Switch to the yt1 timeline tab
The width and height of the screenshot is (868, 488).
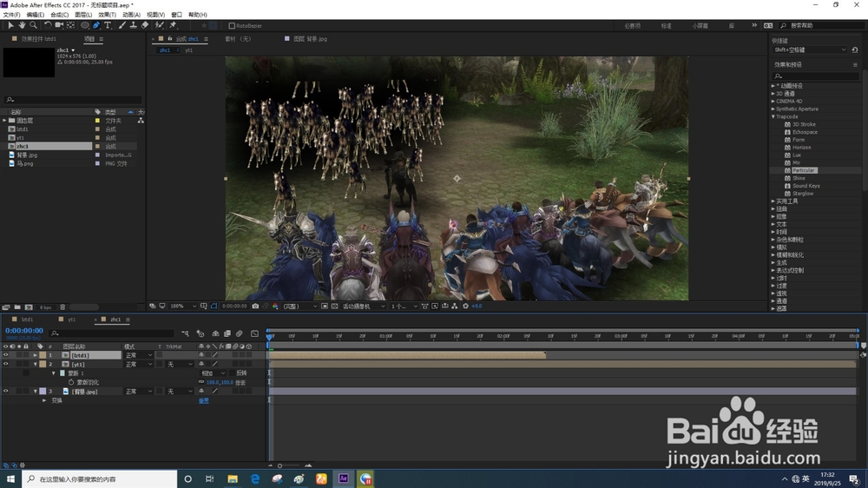71,320
